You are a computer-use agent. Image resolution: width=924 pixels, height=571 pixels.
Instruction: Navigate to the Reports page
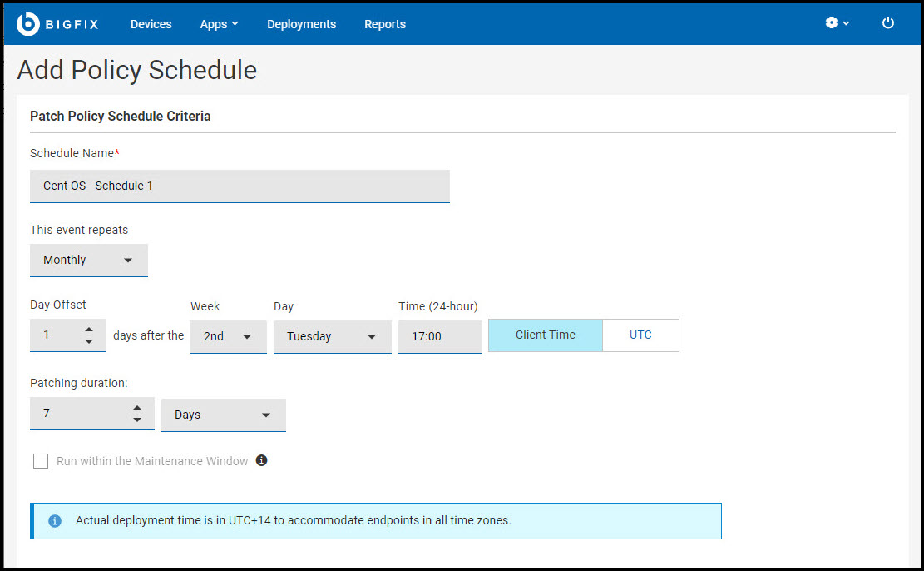[384, 24]
